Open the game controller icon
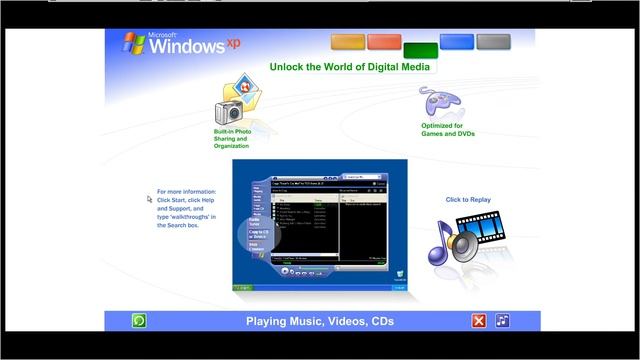The width and height of the screenshot is (640, 360). point(440,102)
